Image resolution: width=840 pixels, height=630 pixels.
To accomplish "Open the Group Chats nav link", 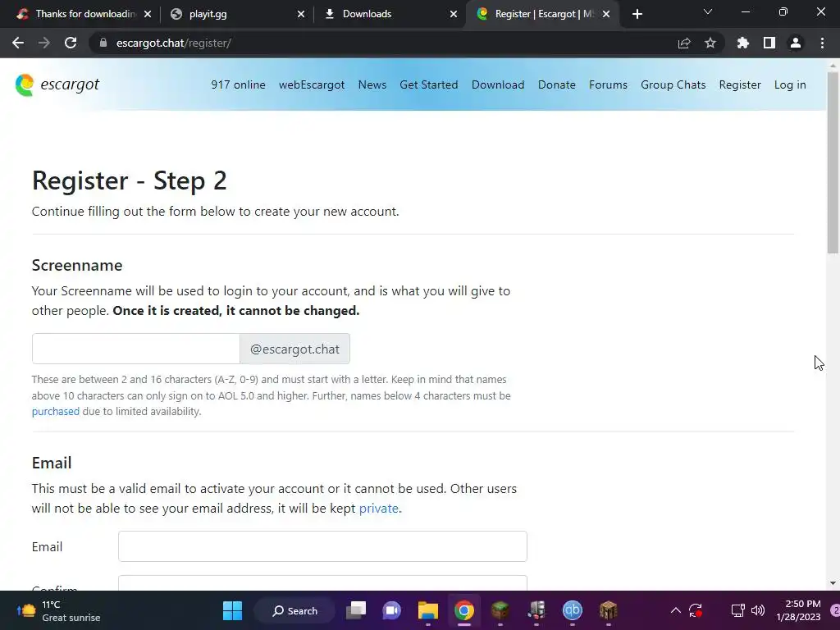I will (x=673, y=84).
